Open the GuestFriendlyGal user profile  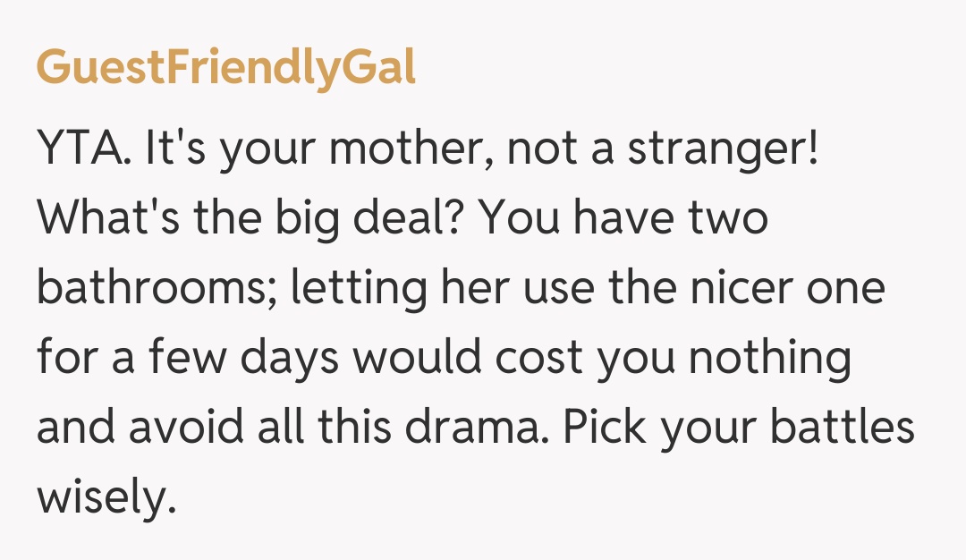coord(226,68)
